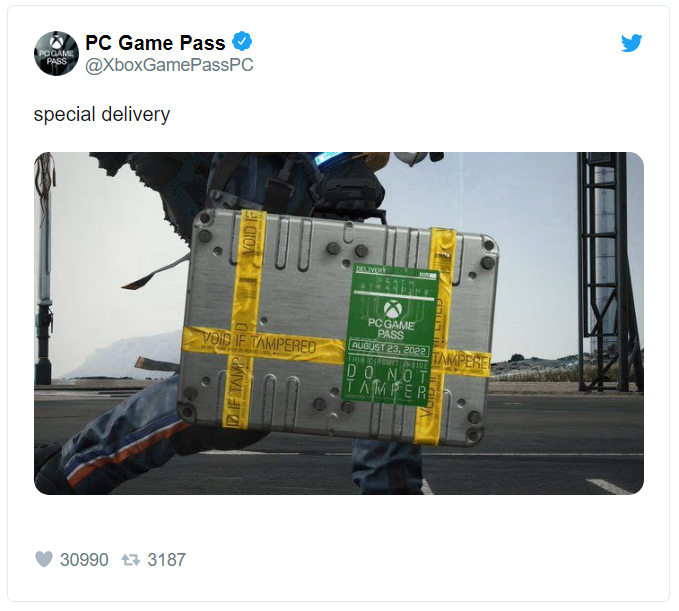Click the AUGUST 23, 2022 date box

coord(389,348)
